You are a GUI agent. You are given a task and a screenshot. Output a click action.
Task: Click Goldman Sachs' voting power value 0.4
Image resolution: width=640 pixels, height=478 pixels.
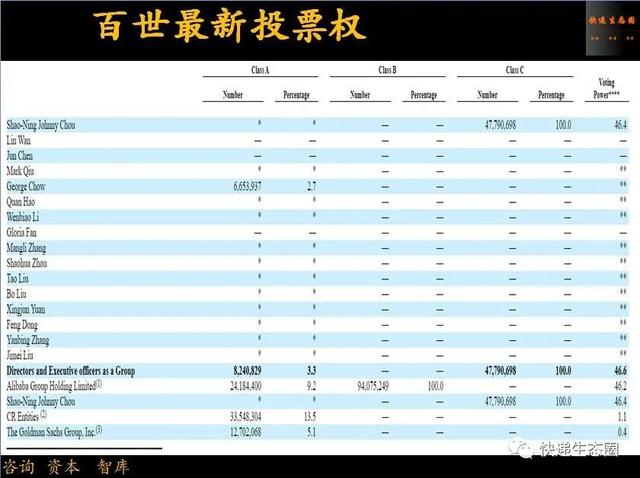click(622, 432)
